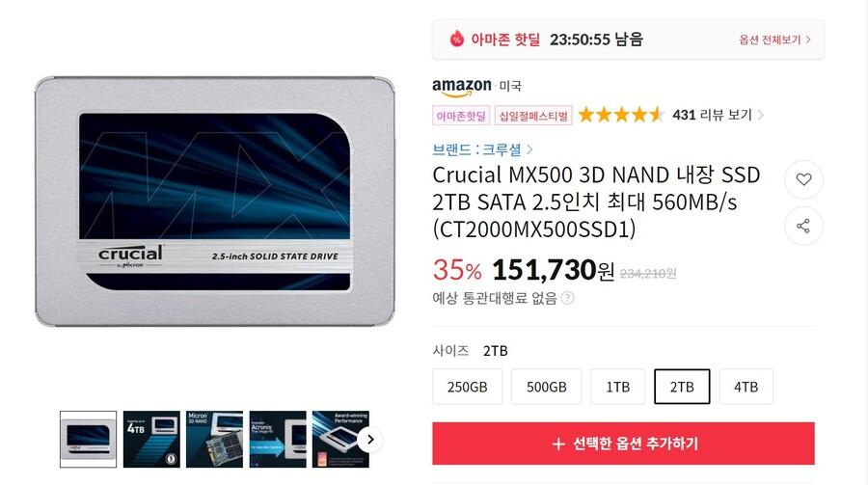Open brand 크루셜 page link
This screenshot has width=868, height=485.
(482, 149)
